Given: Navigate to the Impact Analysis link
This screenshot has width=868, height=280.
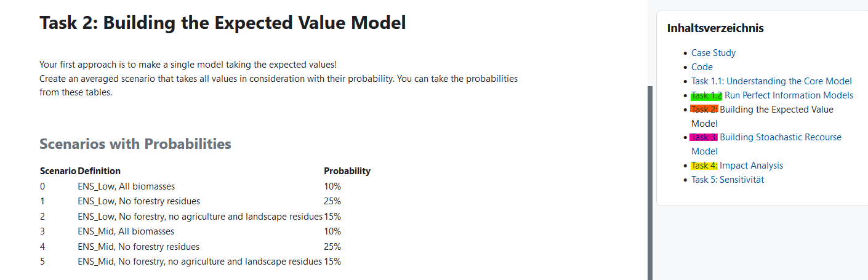Looking at the screenshot, I should click(x=751, y=166).
